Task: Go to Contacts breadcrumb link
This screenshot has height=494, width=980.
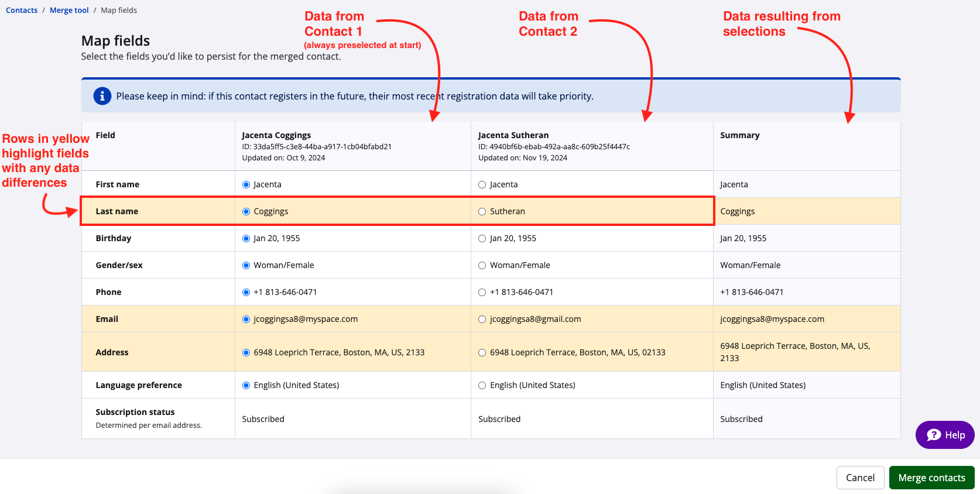Action: [x=22, y=10]
